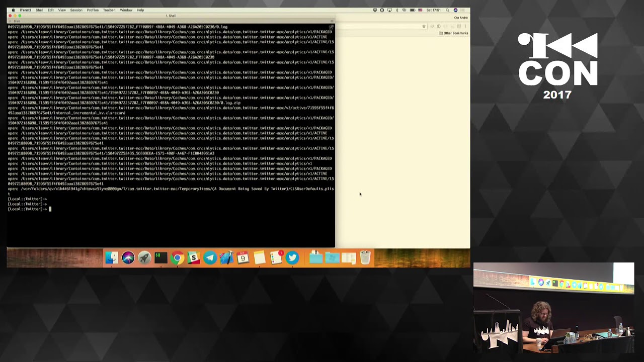644x362 pixels.
Task: Check battery status in menu bar
Action: [412, 10]
